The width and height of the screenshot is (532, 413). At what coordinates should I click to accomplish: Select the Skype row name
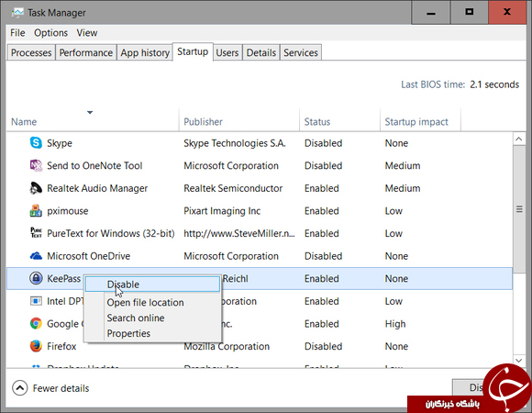(60, 143)
